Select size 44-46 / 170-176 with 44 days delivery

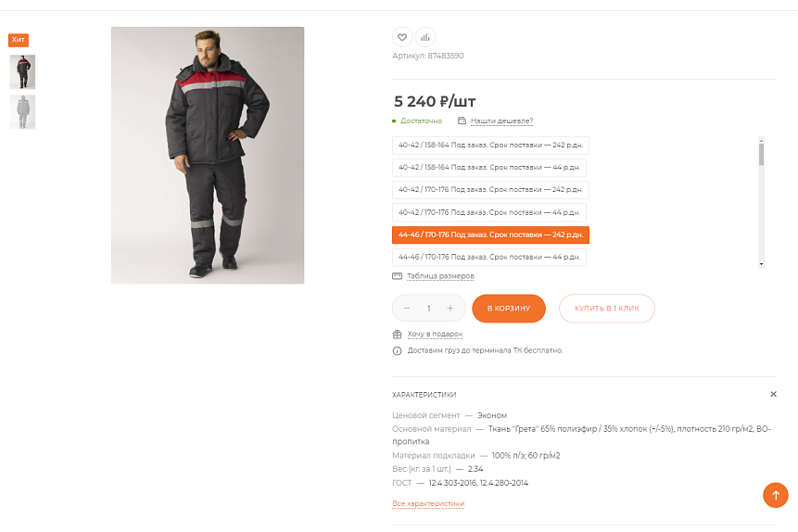pyautogui.click(x=489, y=257)
